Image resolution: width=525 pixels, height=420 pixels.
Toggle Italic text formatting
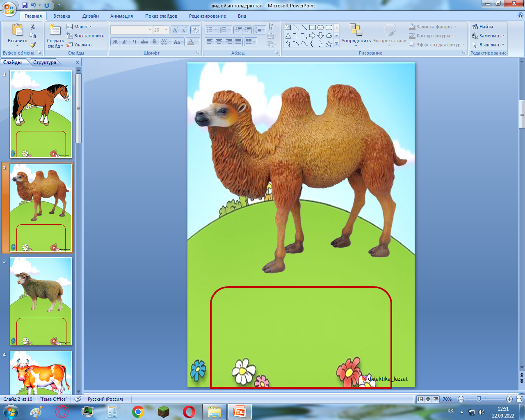click(x=125, y=42)
